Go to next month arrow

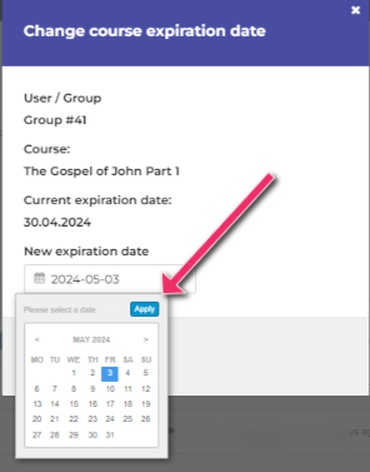point(146,340)
